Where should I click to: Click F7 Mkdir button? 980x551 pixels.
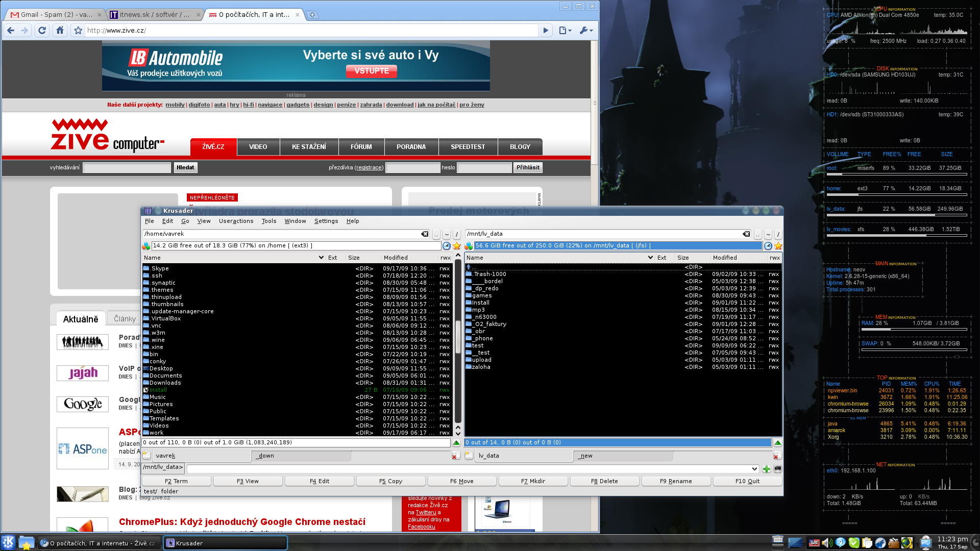(x=533, y=481)
